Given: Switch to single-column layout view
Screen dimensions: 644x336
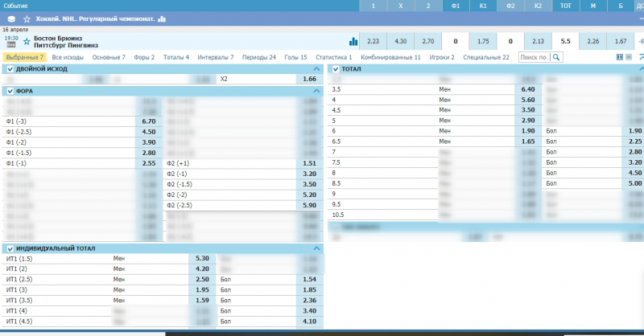Looking at the screenshot, I should pos(628,58).
